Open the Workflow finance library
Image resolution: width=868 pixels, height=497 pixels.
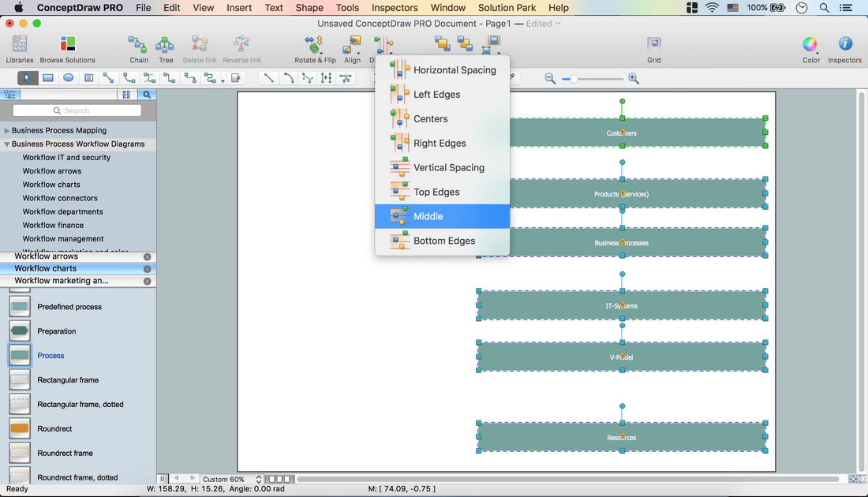[x=53, y=226]
